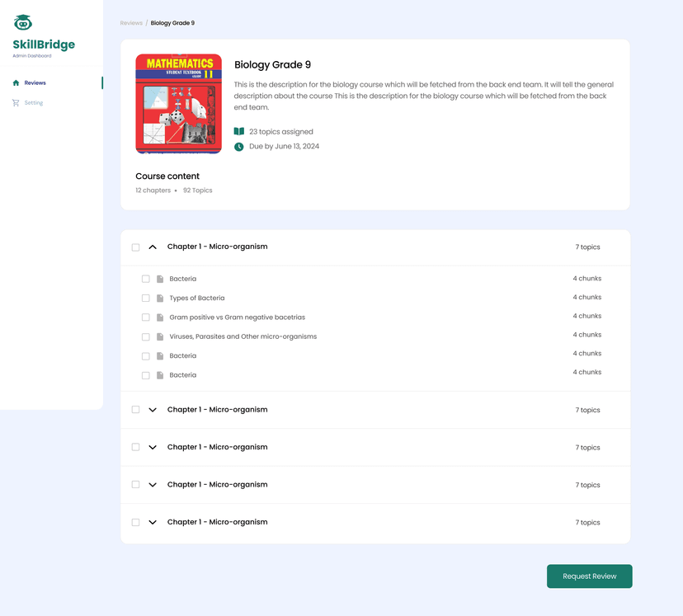
Task: Click the Biology Grade 9 breadcrumb
Action: (172, 23)
